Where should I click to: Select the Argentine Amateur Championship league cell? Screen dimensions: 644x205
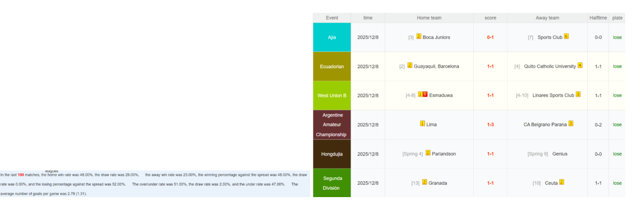click(x=332, y=124)
